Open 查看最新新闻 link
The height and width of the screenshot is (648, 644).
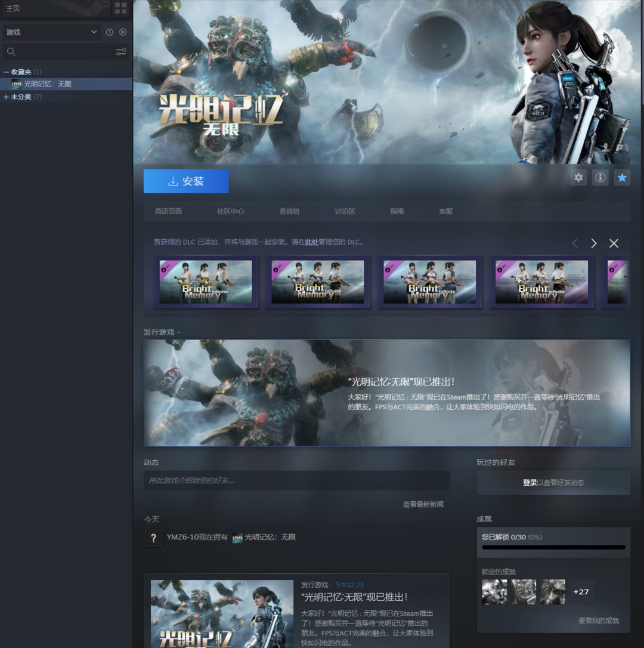(423, 504)
